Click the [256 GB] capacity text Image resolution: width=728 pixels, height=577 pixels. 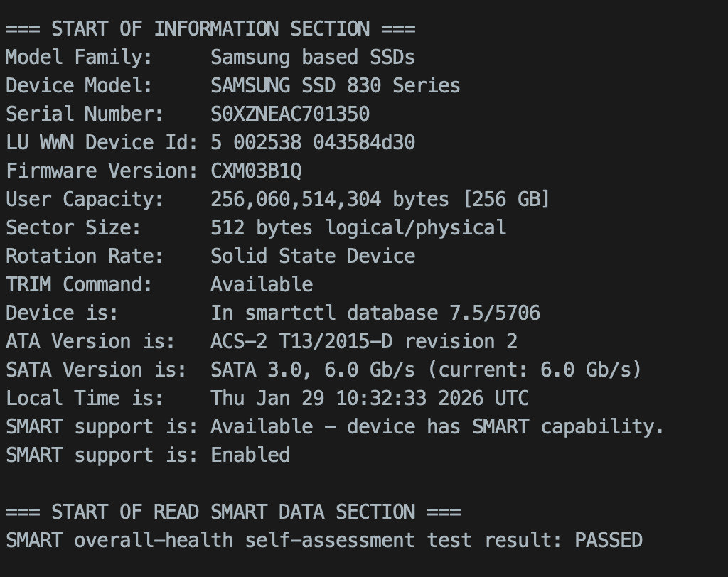(x=506, y=199)
